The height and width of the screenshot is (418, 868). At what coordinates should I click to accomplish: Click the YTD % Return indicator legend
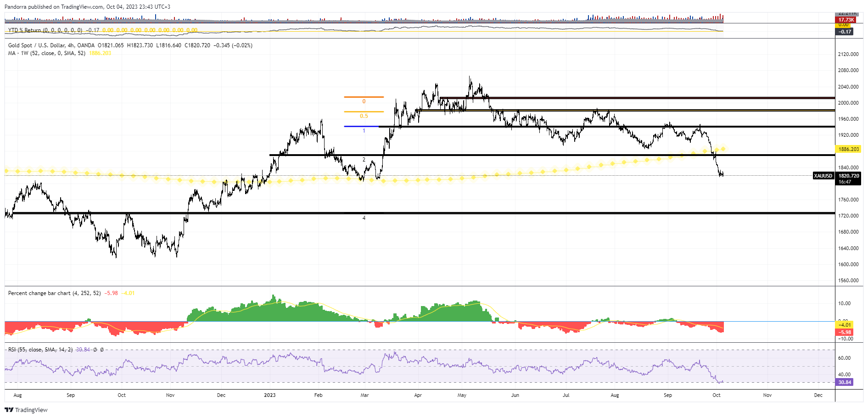tap(45, 30)
